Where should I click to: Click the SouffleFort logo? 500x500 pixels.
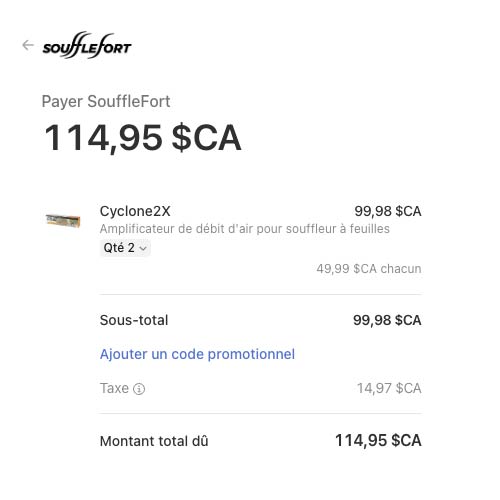(x=87, y=45)
